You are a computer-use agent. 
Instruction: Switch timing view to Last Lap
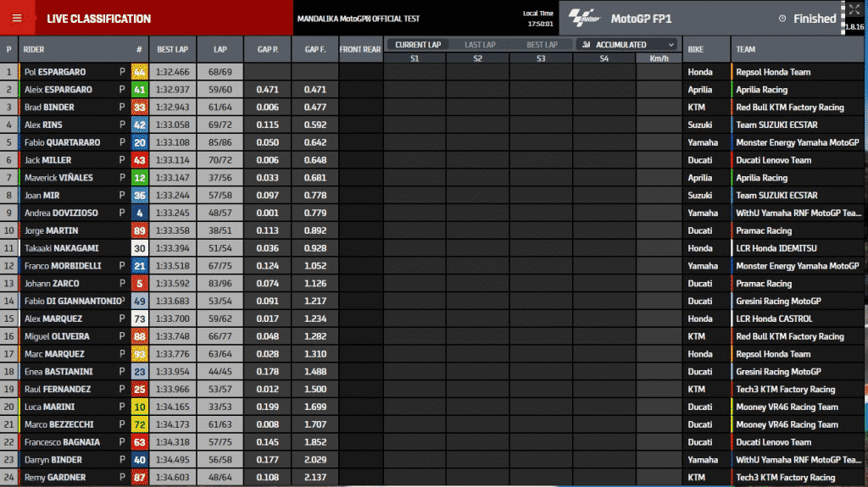480,45
